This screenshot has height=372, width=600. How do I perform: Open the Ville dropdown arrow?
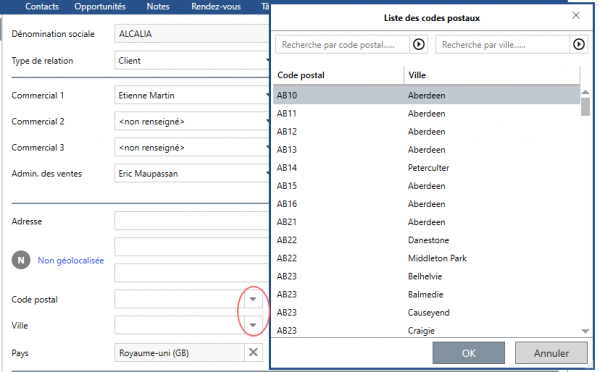point(253,325)
